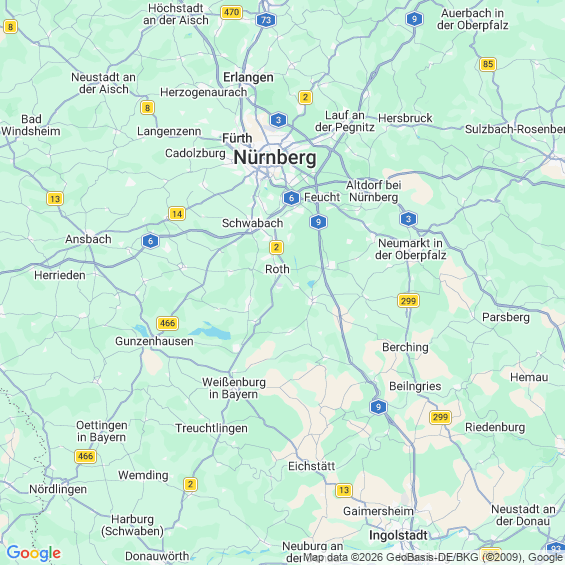Click the A6 shield east of Ansbach
Image resolution: width=565 pixels, height=565 pixels.
click(x=151, y=241)
